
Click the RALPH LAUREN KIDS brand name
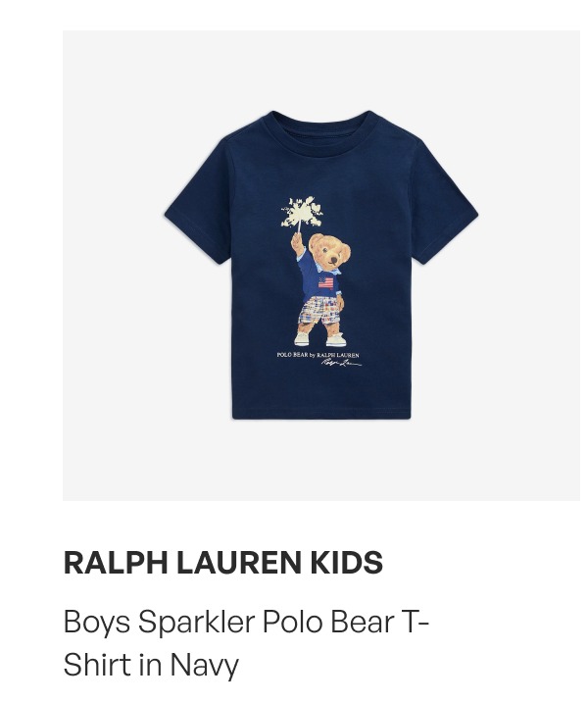tap(223, 562)
